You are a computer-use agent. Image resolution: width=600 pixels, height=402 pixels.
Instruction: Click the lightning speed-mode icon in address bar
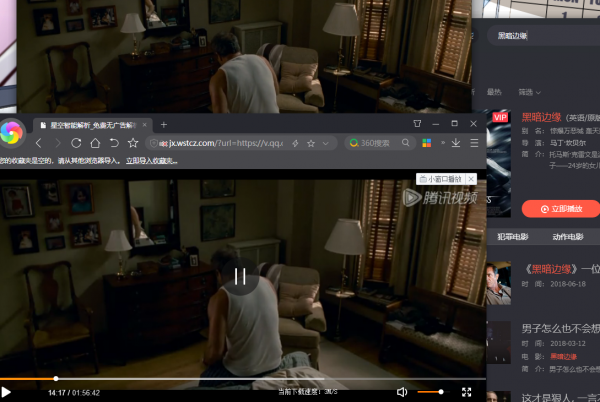coord(295,143)
